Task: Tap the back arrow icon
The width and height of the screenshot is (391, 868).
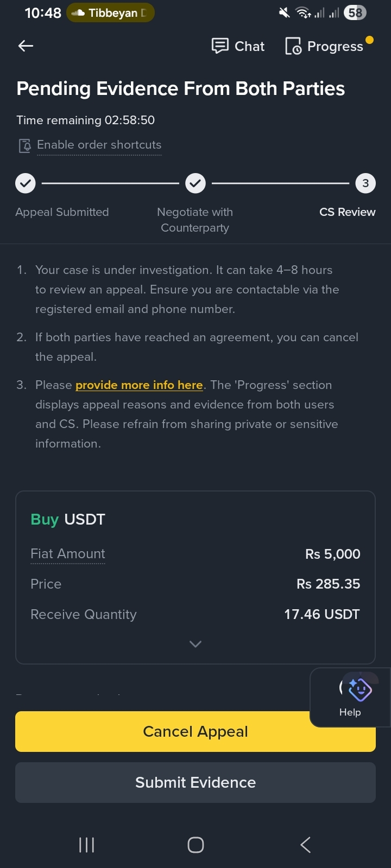Action: [26, 46]
